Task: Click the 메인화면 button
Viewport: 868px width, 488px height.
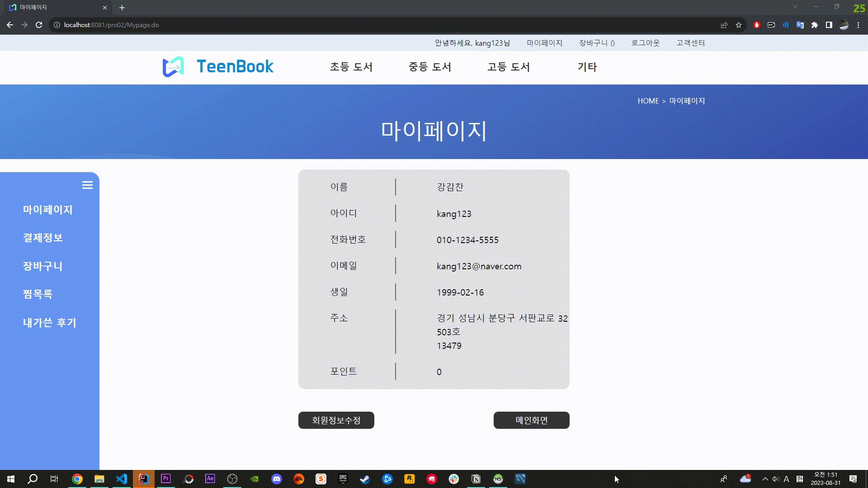Action: (531, 420)
